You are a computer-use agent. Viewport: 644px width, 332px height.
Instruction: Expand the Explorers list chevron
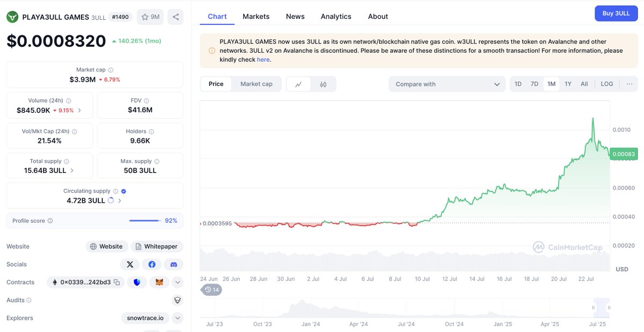(177, 317)
